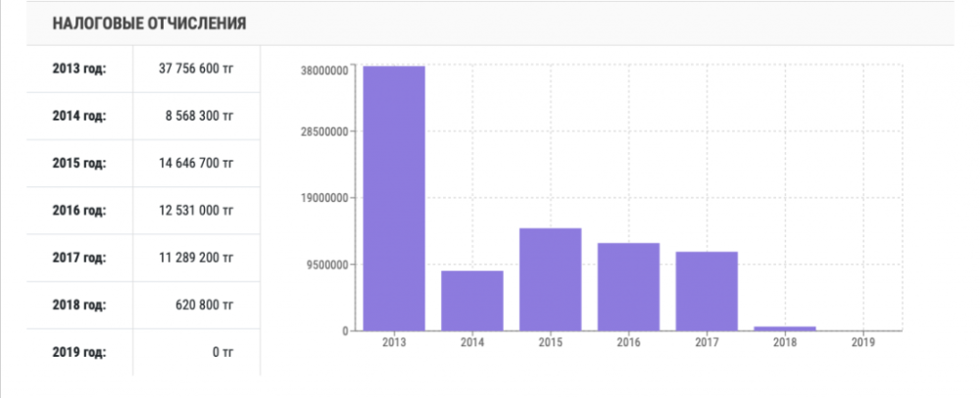Click the 8 568 300 тг value
The height and width of the screenshot is (398, 980).
[200, 116]
